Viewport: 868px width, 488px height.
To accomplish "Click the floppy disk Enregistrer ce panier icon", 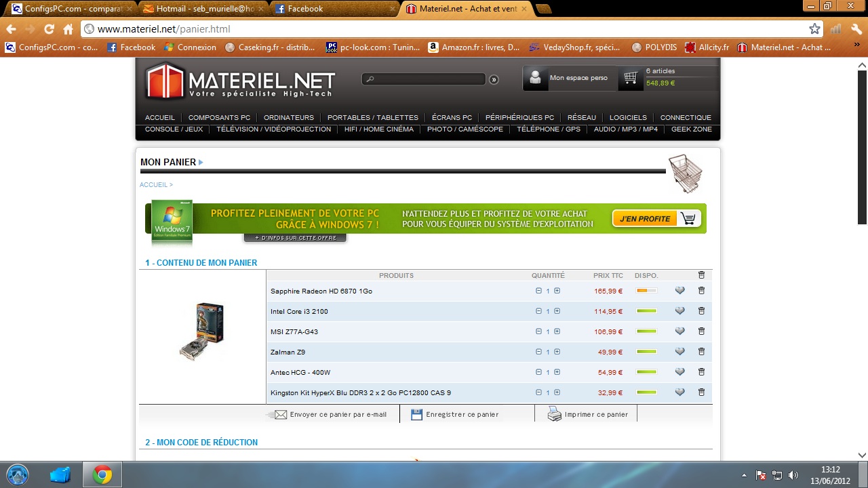I will coord(416,414).
